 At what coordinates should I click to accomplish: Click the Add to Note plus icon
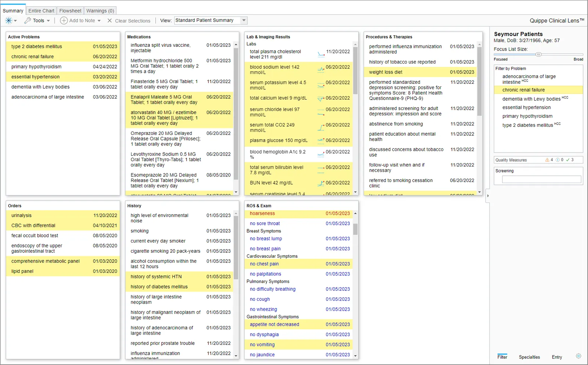(64, 21)
